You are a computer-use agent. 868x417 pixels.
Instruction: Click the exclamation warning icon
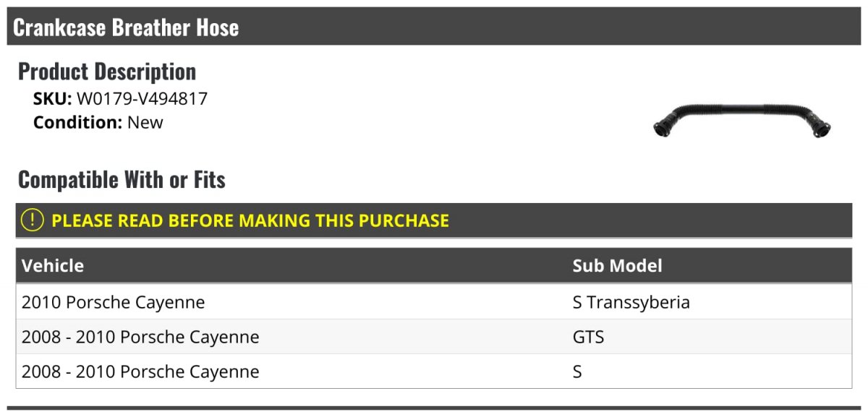pyautogui.click(x=33, y=220)
